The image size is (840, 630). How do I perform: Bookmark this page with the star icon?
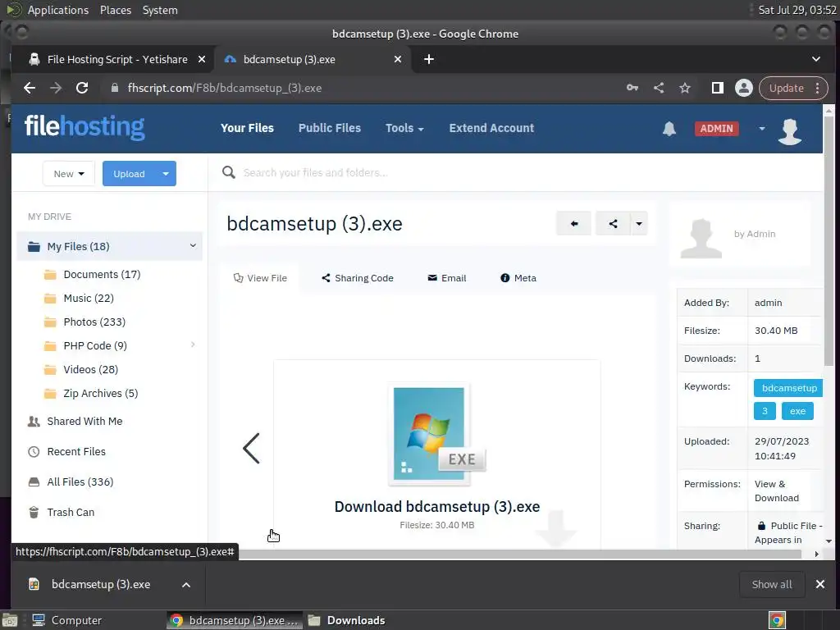coord(685,88)
